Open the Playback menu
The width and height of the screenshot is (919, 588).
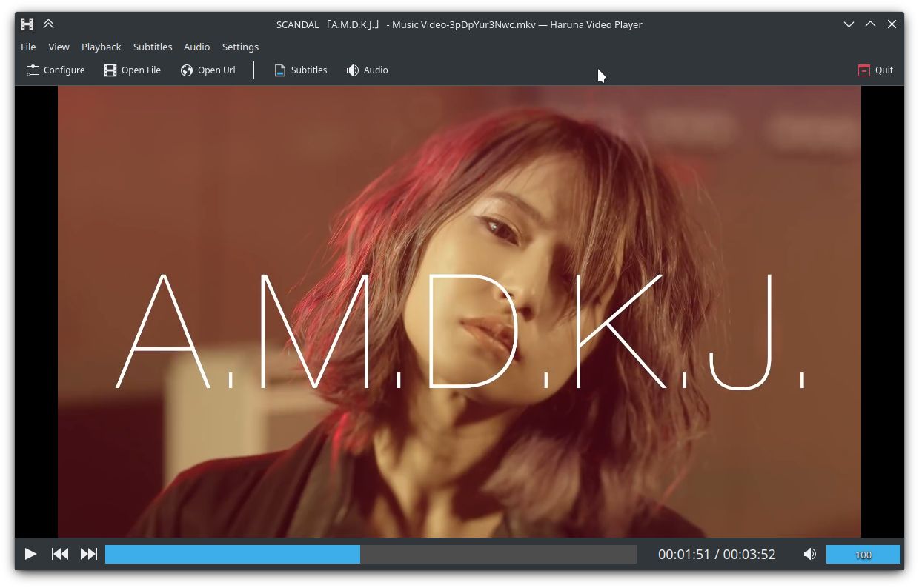tap(101, 47)
